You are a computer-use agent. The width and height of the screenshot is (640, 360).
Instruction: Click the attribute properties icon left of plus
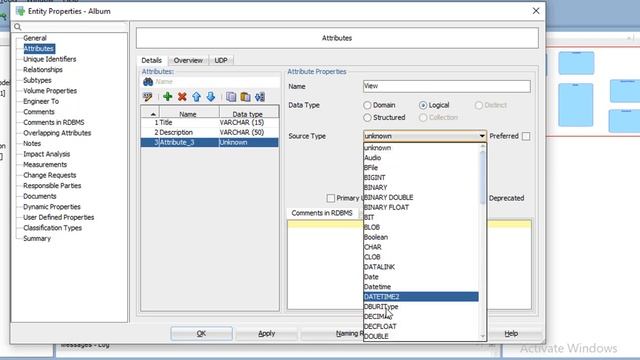pos(148,97)
